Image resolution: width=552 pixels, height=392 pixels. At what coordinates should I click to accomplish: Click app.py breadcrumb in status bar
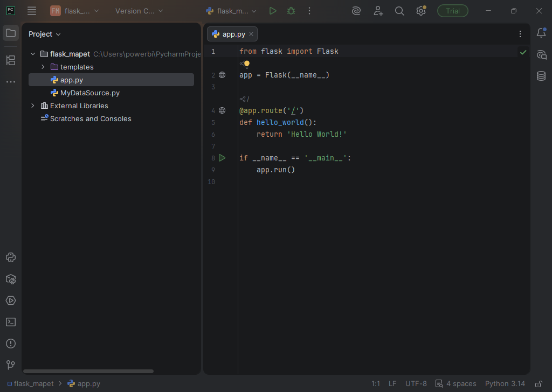tap(84, 383)
